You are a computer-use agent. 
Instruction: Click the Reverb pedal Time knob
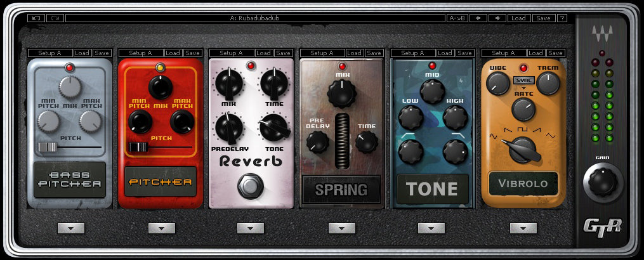tap(274, 83)
